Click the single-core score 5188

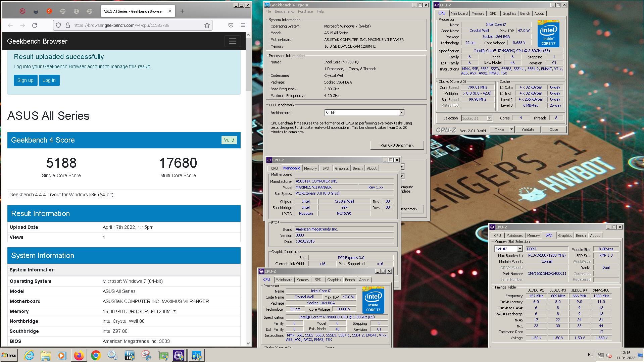click(61, 163)
